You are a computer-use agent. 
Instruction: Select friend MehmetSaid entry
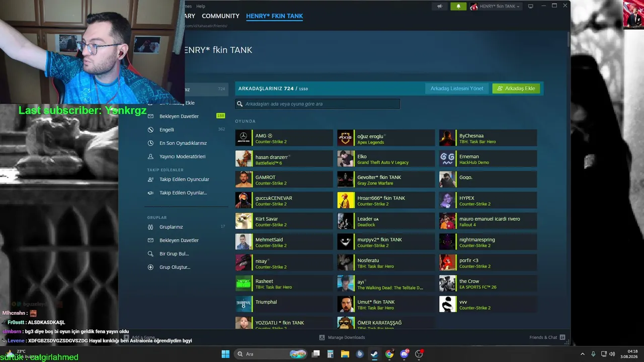(284, 242)
